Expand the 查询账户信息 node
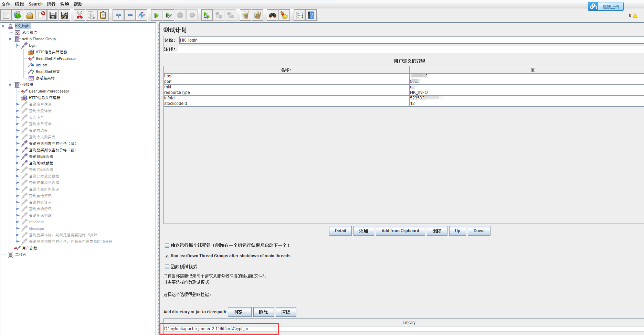644x335 pixels. coord(17,104)
